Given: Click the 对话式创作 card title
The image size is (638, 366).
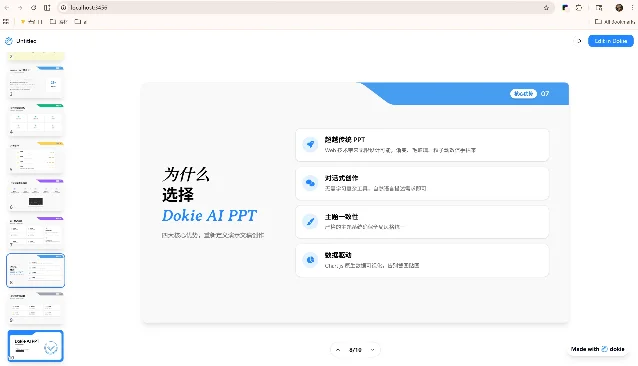Looking at the screenshot, I should [341, 178].
